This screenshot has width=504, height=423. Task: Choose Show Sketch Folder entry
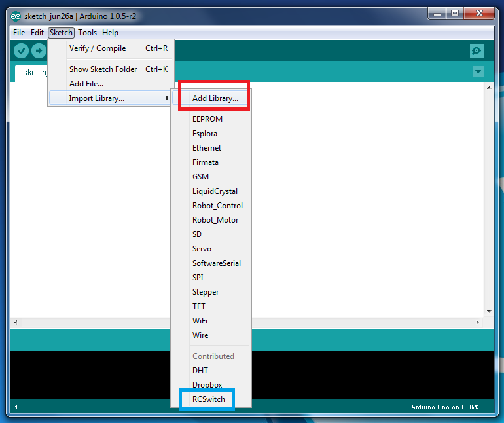pyautogui.click(x=111, y=69)
